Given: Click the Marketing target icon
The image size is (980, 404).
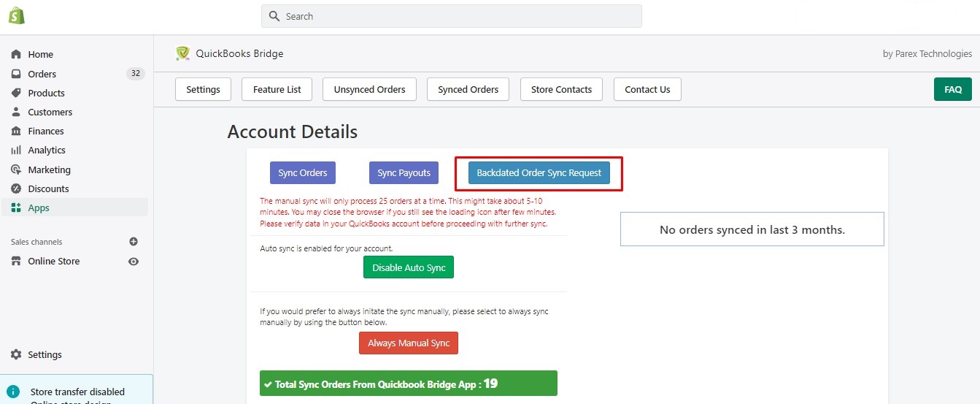Looking at the screenshot, I should click(16, 169).
